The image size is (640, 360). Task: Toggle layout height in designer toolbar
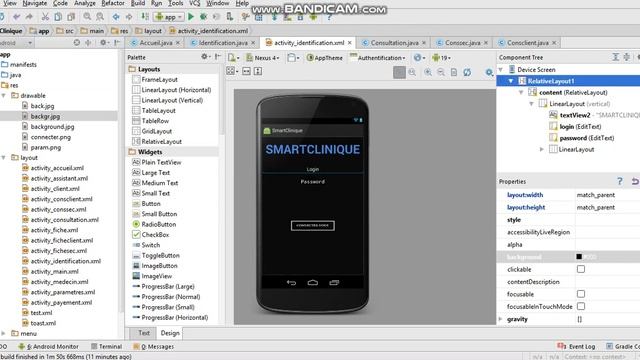click(x=258, y=71)
